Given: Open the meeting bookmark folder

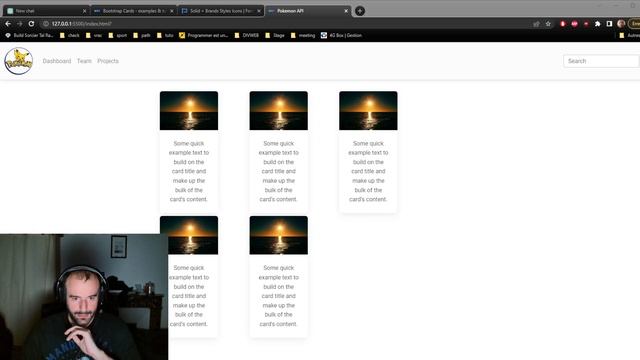Looking at the screenshot, I should click(x=303, y=36).
